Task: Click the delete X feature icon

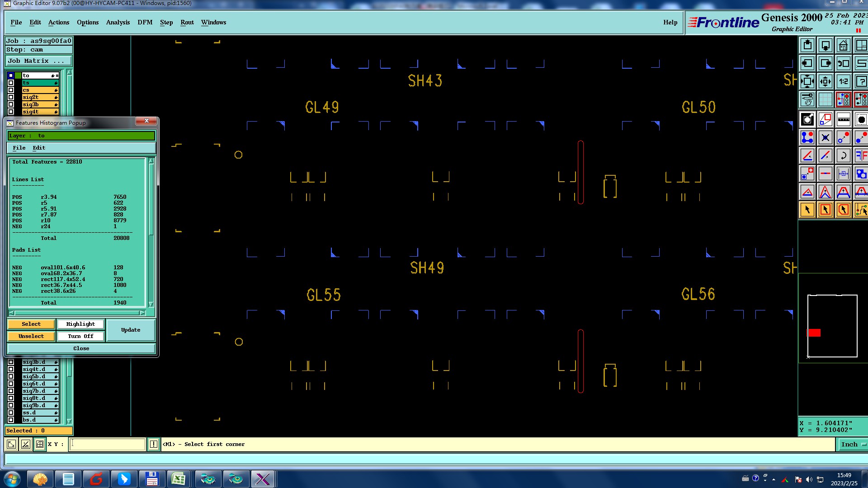Action: point(825,138)
